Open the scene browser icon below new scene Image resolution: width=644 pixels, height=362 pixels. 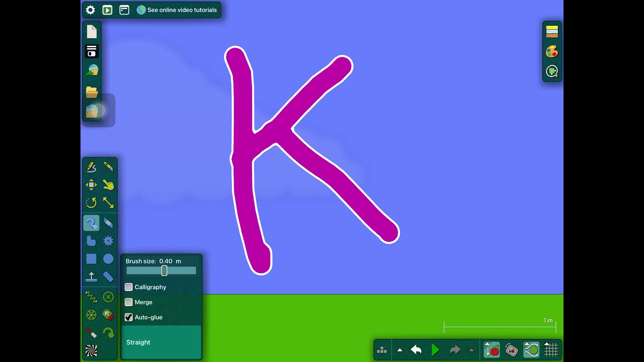tap(92, 51)
